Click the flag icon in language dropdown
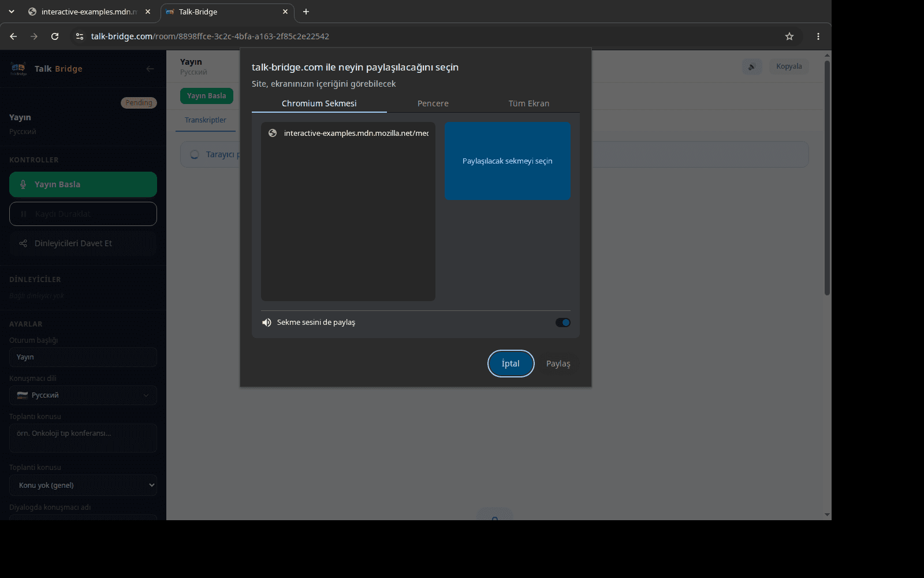The image size is (924, 578). pos(23,395)
